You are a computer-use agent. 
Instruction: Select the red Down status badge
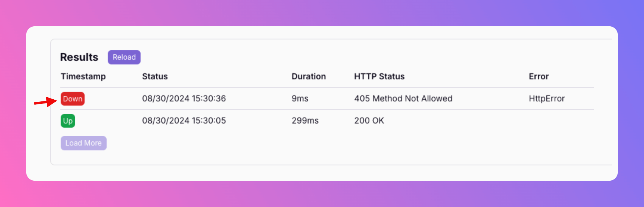[x=73, y=99]
